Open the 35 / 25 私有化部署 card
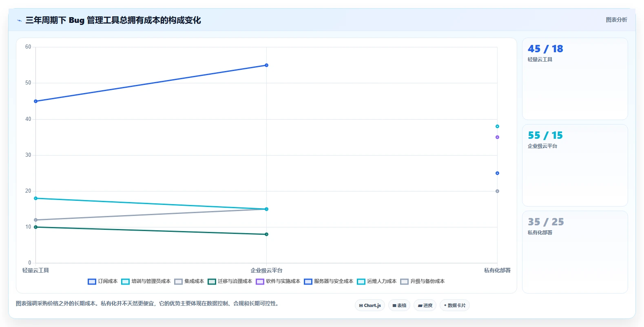The image size is (644, 327). tap(575, 252)
